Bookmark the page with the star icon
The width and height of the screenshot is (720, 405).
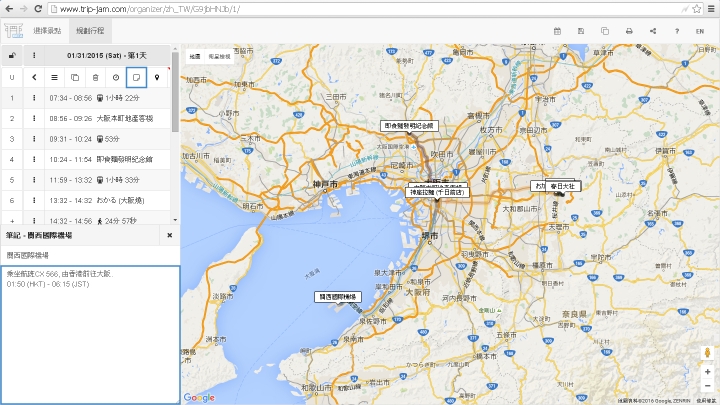697,9
